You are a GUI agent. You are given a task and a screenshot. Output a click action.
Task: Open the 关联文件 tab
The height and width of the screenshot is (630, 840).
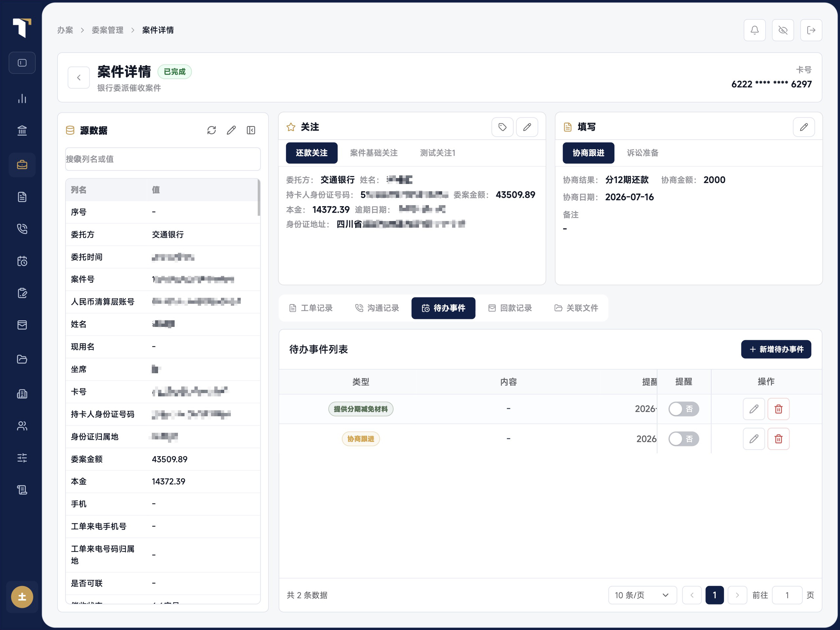pos(576,308)
